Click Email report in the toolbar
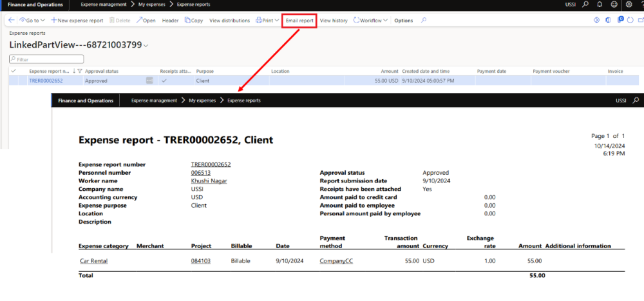This screenshot has height=301, width=644. pyautogui.click(x=299, y=21)
